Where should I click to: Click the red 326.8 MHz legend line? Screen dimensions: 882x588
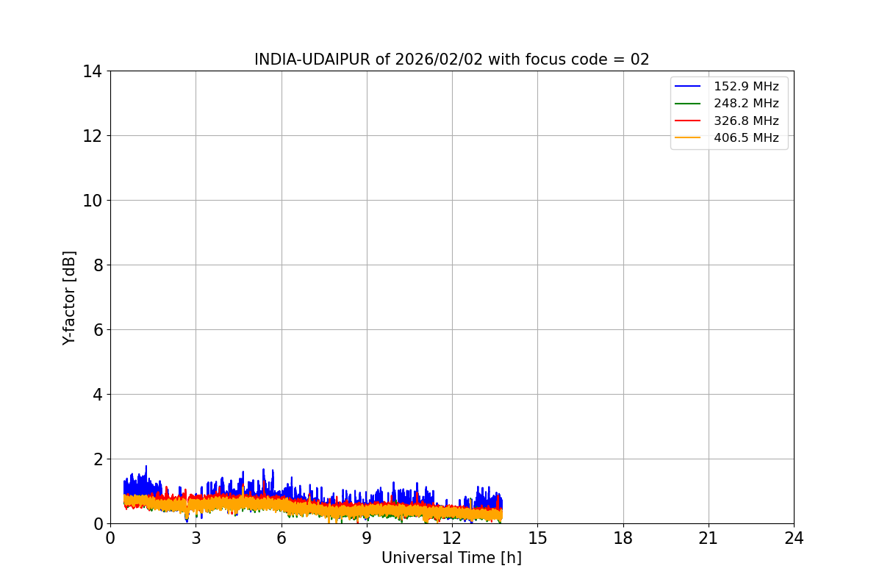tap(689, 121)
